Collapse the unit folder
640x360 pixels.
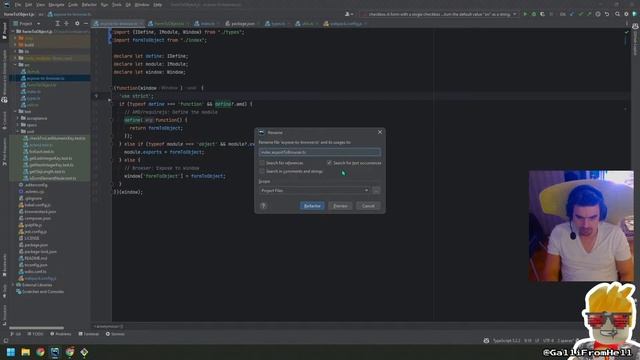(18, 131)
